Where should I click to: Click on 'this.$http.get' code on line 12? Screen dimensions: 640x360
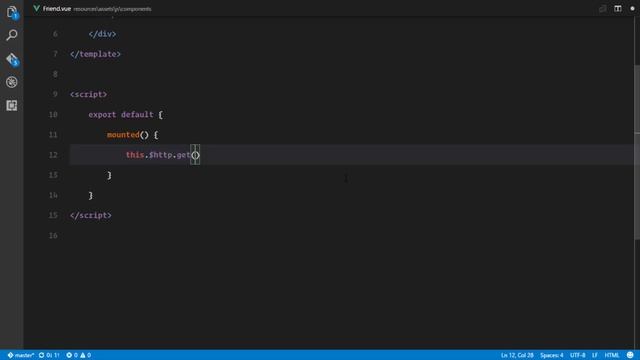158,155
